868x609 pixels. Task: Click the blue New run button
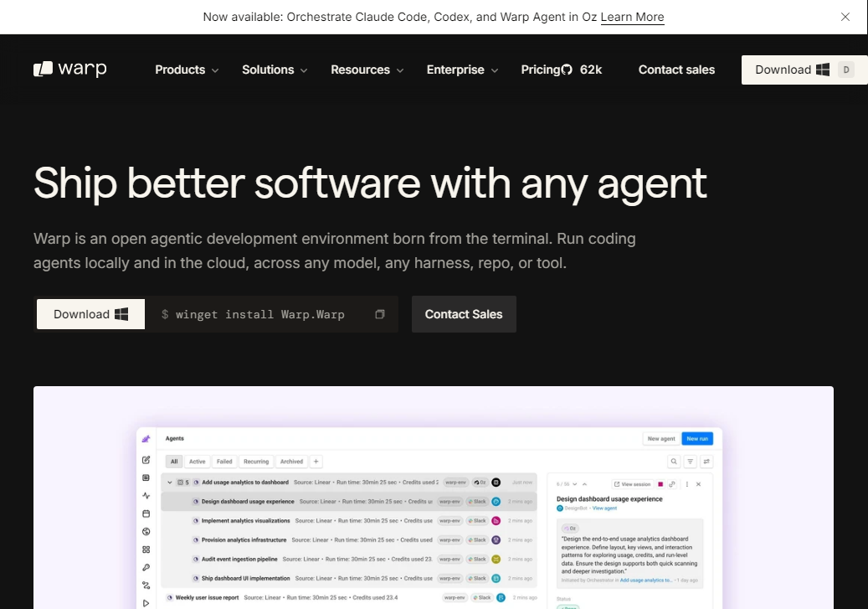click(697, 439)
